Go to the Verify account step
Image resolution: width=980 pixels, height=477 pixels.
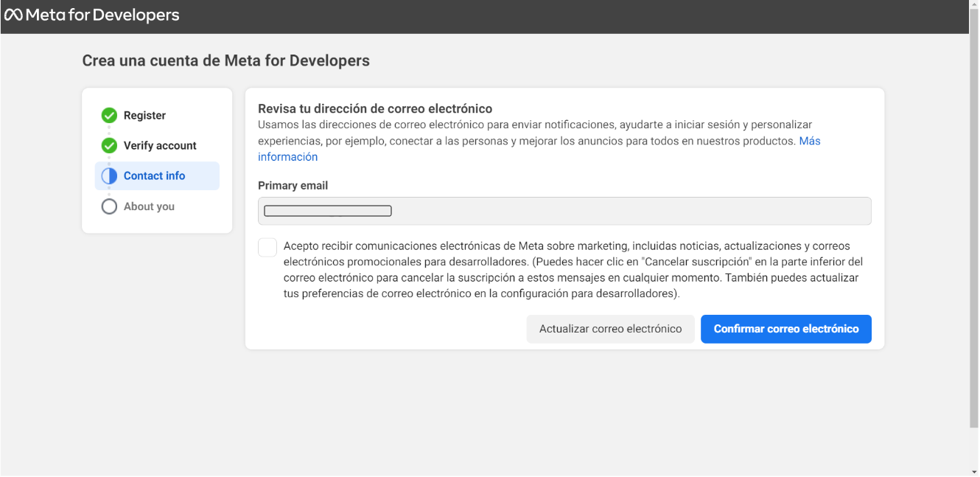(160, 146)
